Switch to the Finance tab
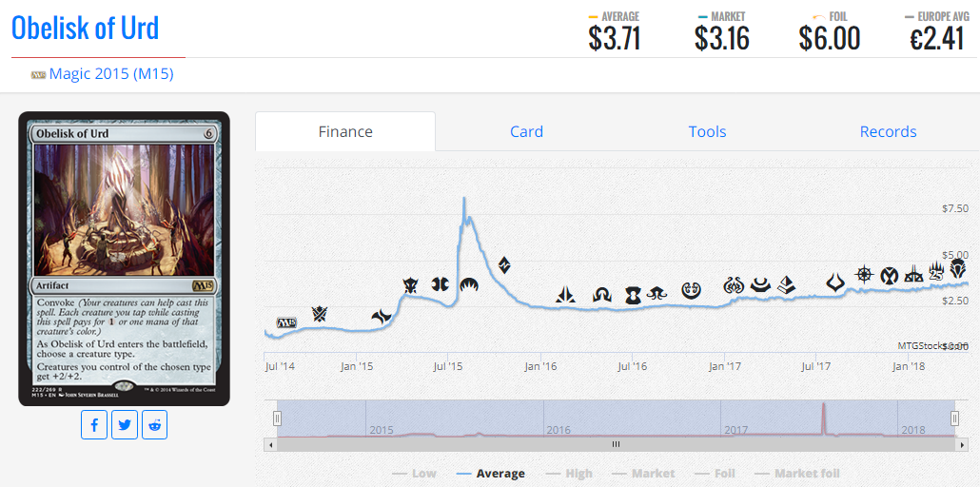Image resolution: width=980 pixels, height=487 pixels. [345, 132]
